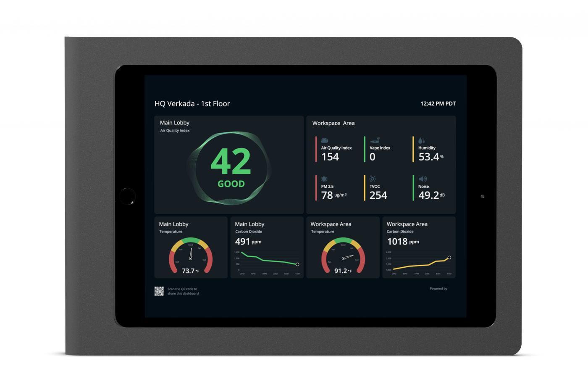Click the Air Quality Index value 154
This screenshot has height=379, width=588.
click(x=330, y=157)
